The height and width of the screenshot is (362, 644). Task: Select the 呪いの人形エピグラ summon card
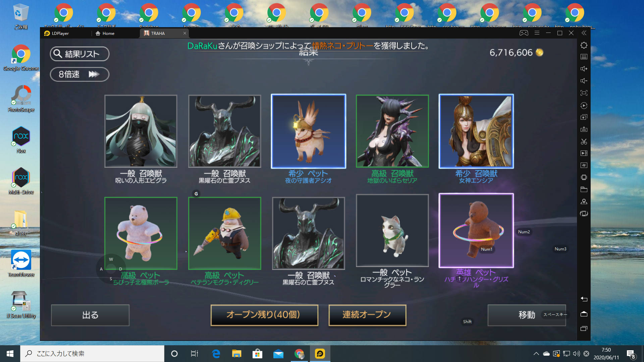141,131
